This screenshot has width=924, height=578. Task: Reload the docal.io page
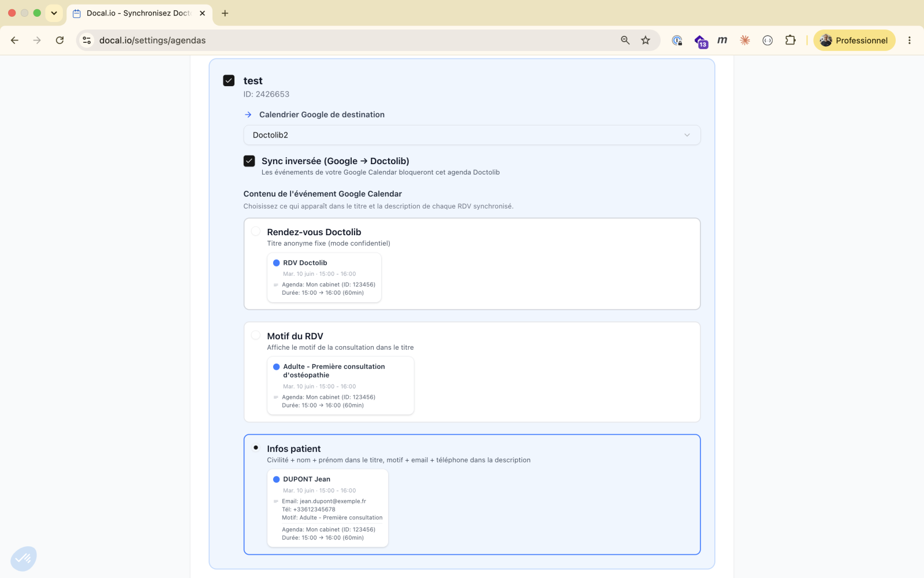(59, 40)
